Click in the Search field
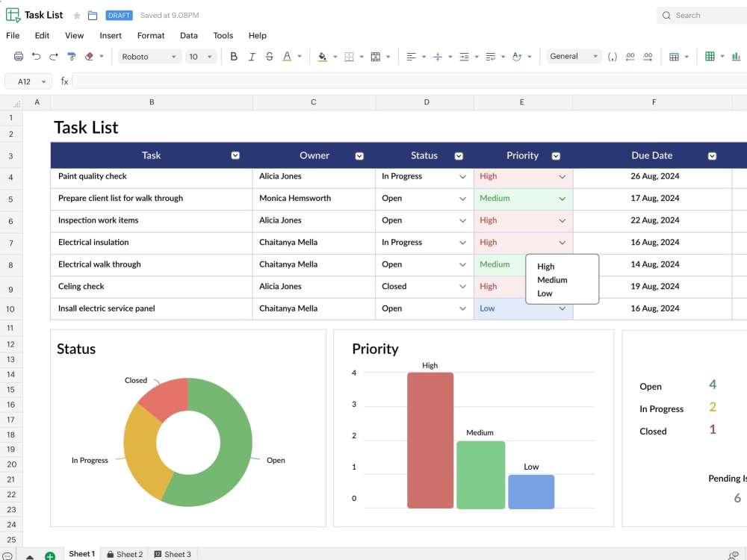Screen dimensions: 747x560 point(701,15)
